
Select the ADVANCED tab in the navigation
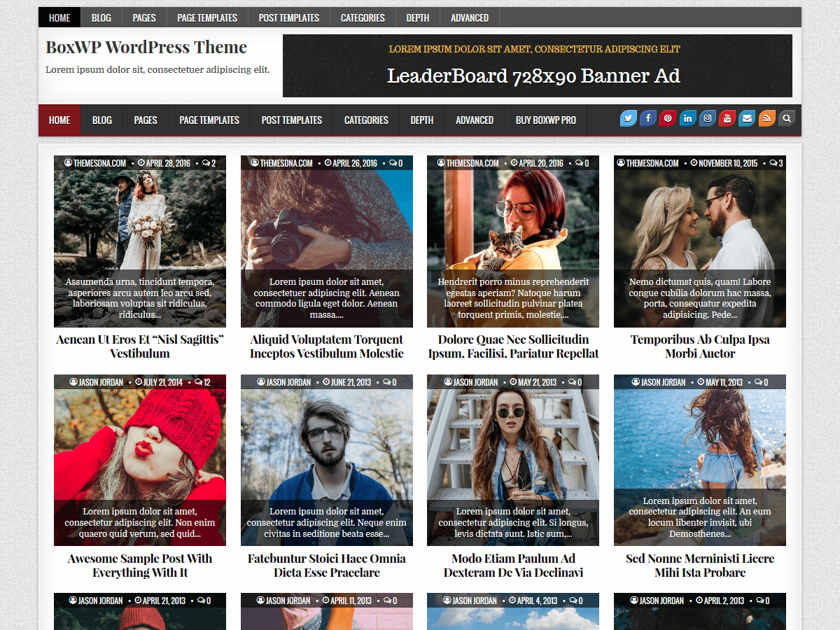474,120
